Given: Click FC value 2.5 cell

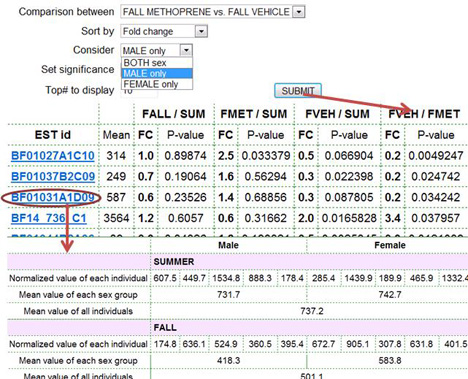Looking at the screenshot, I should [x=226, y=156].
